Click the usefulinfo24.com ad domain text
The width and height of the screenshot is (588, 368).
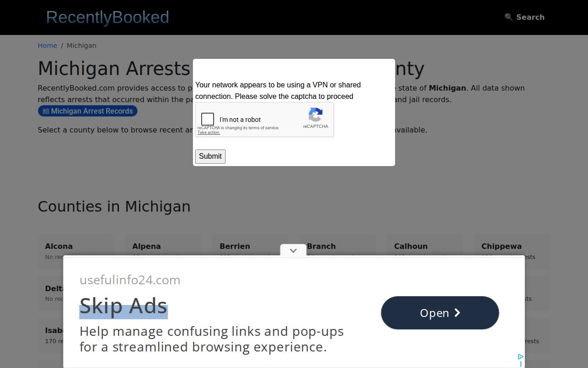pyautogui.click(x=130, y=280)
